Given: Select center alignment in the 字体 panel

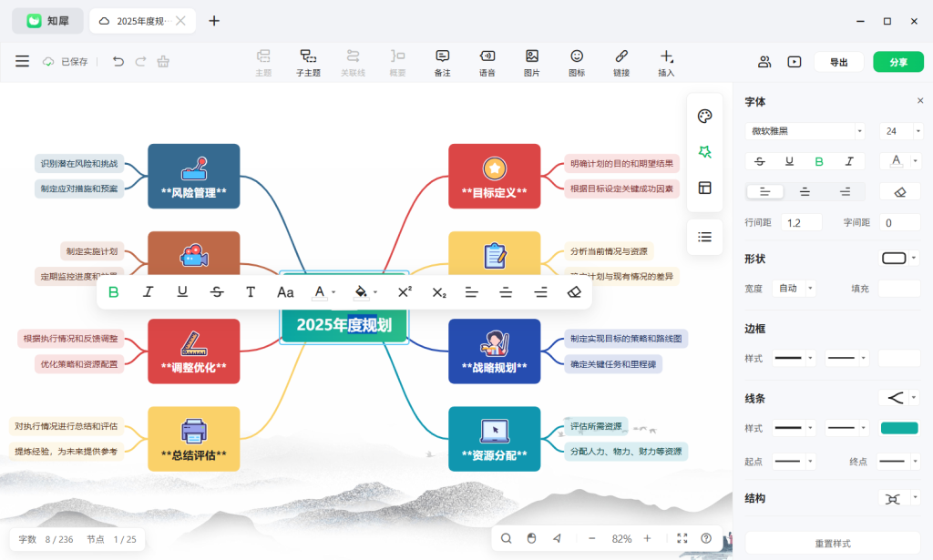Looking at the screenshot, I should click(x=805, y=191).
